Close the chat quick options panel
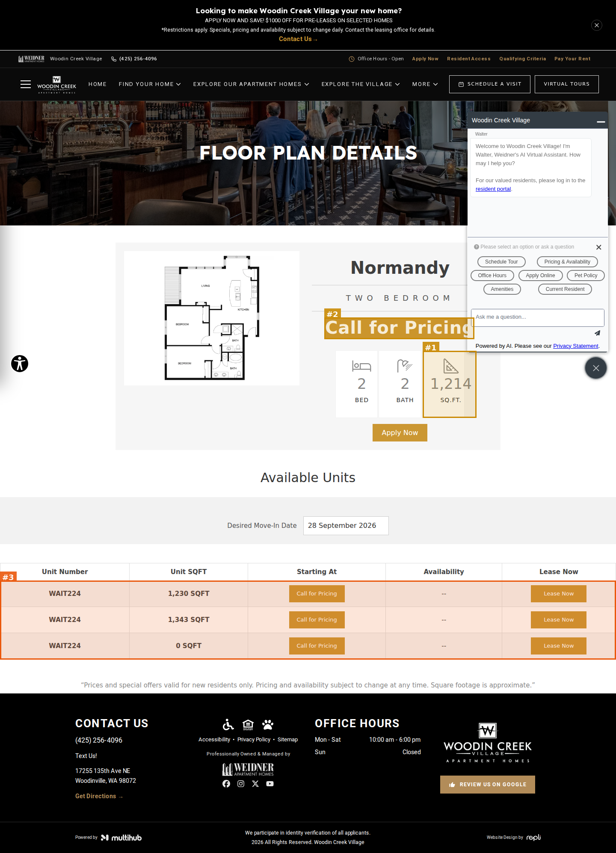The width and height of the screenshot is (616, 853). coord(599,247)
